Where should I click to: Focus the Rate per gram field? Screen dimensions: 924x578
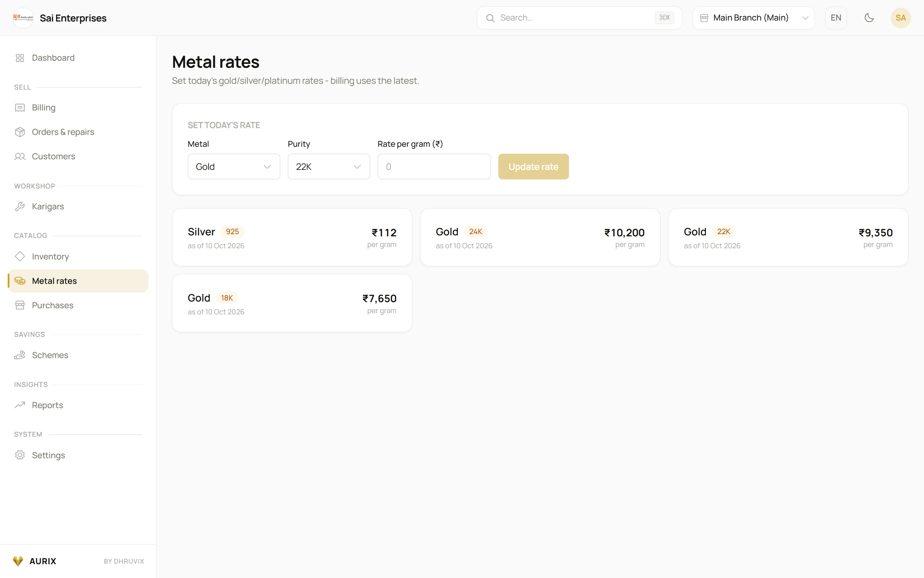434,167
